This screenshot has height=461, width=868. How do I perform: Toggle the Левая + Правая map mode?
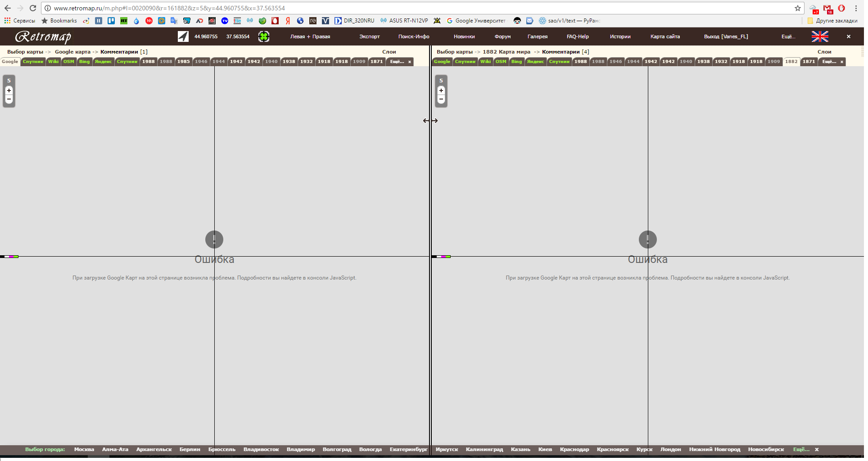[310, 36]
